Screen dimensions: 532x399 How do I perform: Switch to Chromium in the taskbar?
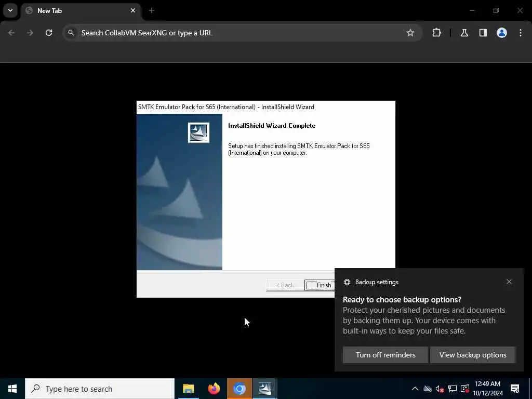pos(239,389)
